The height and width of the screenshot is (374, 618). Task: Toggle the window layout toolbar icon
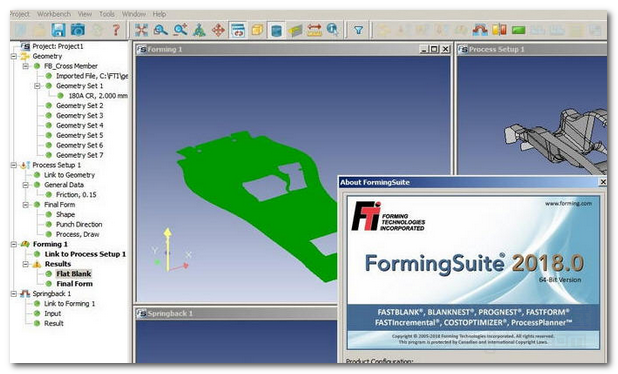238,30
